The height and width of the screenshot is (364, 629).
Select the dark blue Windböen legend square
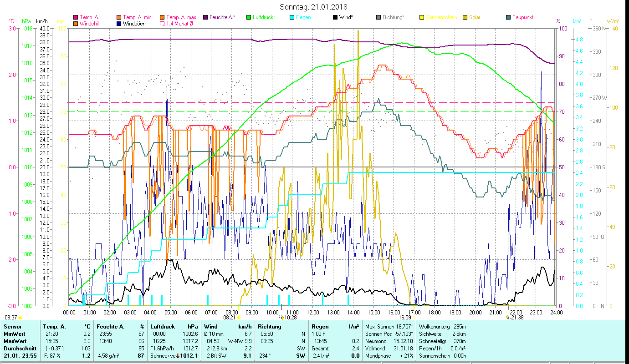119,24
